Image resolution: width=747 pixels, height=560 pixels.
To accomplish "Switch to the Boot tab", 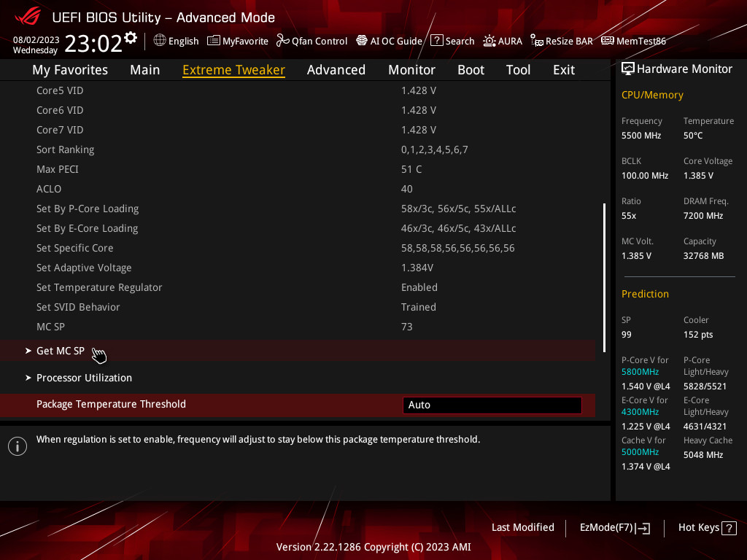I will pos(471,69).
